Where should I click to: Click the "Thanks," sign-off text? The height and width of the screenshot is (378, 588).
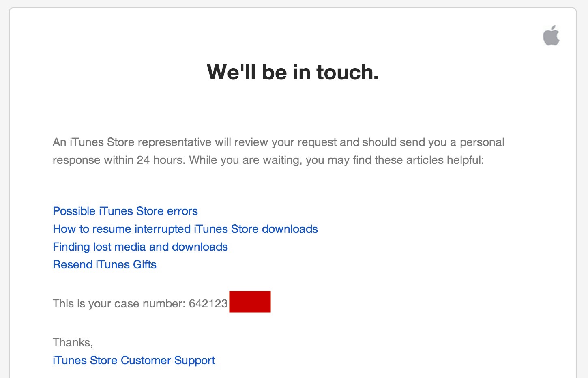coord(73,343)
